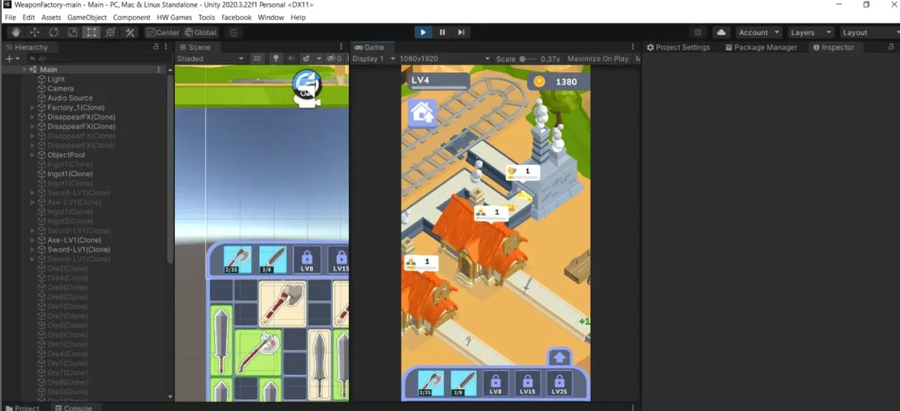Toggle Center pivot mode button
This screenshot has width=900, height=411.
click(163, 32)
